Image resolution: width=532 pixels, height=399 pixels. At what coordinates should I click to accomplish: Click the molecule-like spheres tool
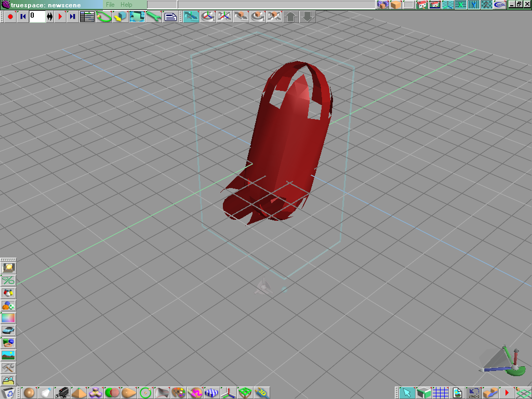[8, 293]
